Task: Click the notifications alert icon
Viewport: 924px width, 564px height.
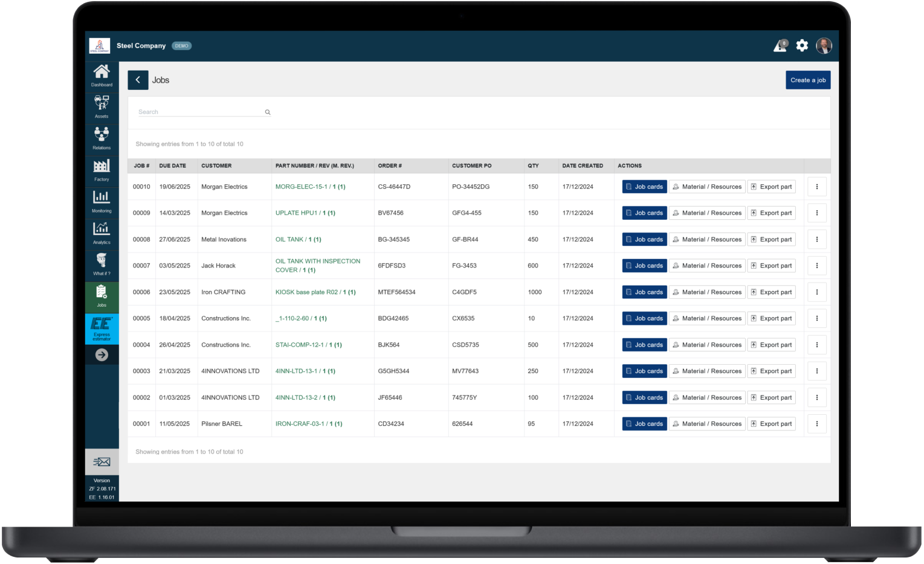Action: tap(780, 46)
